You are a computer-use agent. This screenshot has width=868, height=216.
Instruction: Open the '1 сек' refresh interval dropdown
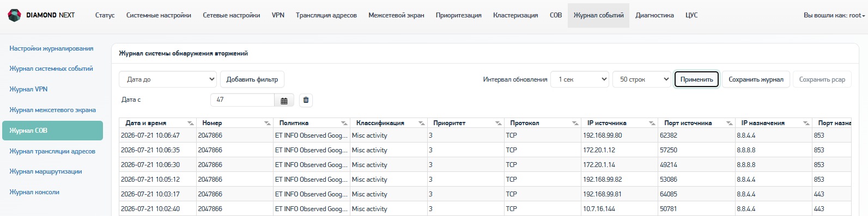(580, 79)
